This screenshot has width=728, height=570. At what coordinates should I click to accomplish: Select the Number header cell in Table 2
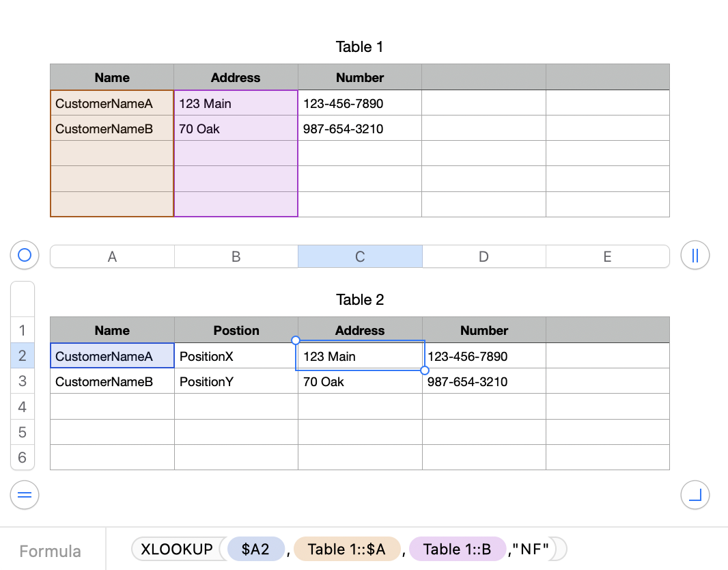[x=484, y=330]
